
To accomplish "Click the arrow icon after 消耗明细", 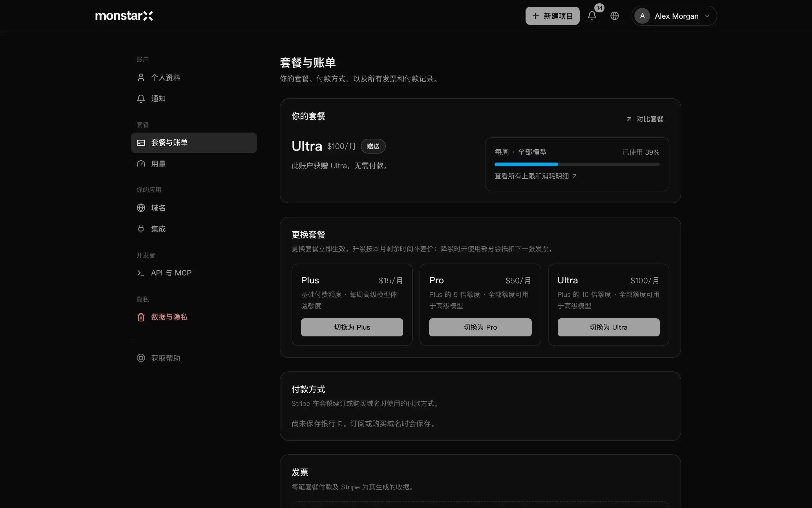I will pos(574,176).
